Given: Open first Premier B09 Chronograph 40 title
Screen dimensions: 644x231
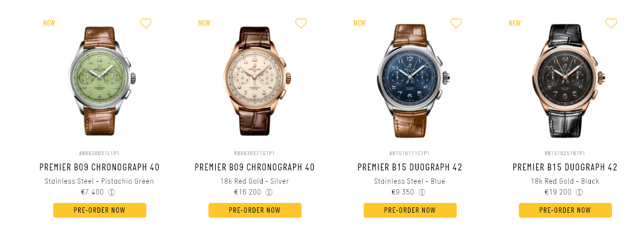Looking at the screenshot, I should coord(100,167).
